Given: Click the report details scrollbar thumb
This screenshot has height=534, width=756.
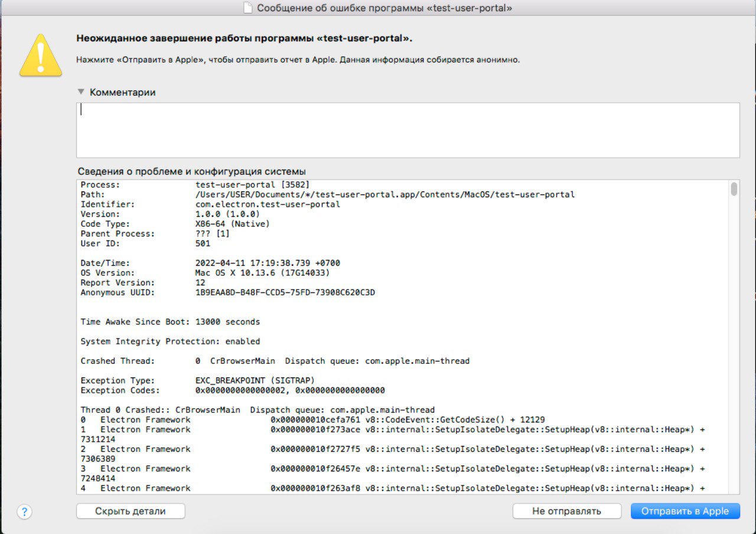Looking at the screenshot, I should 734,189.
